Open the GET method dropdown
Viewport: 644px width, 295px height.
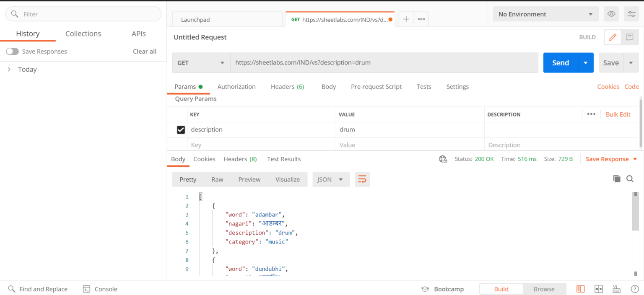[201, 63]
